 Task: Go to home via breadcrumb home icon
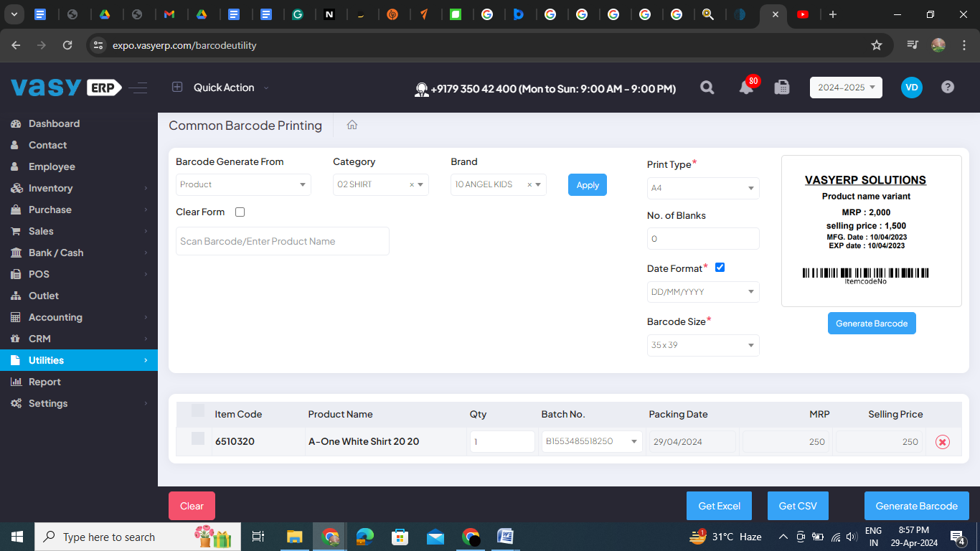tap(352, 125)
